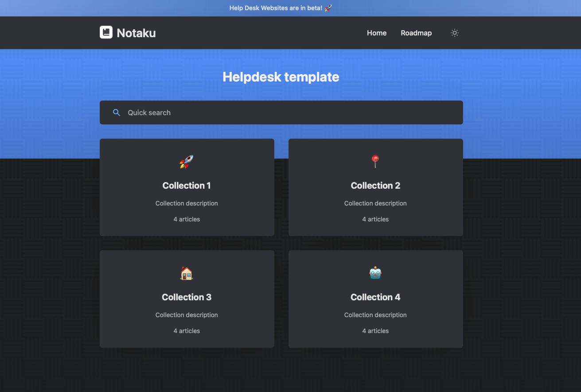The height and width of the screenshot is (392, 581).
Task: Click the Notaku book logo icon
Action: pos(106,32)
